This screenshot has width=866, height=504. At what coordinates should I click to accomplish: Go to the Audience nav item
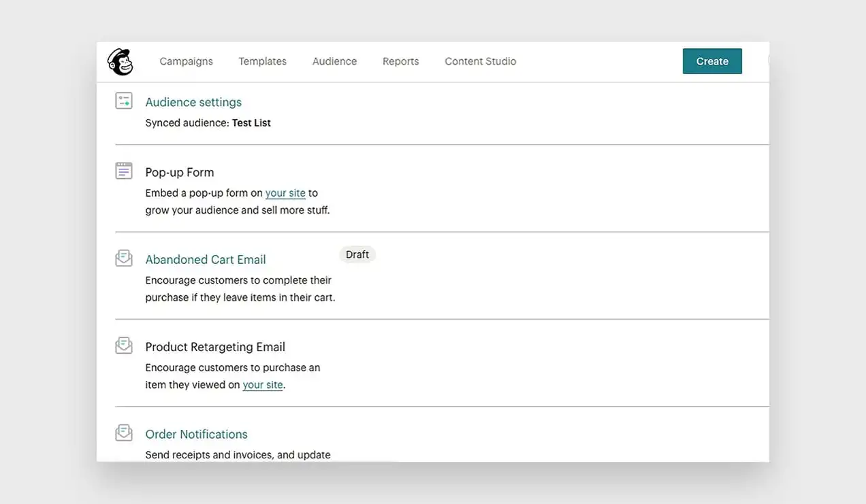334,61
